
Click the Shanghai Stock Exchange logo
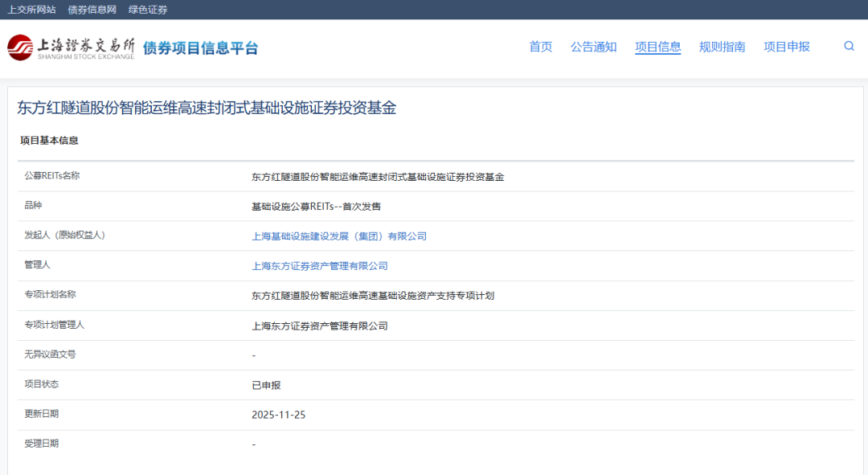(68, 47)
